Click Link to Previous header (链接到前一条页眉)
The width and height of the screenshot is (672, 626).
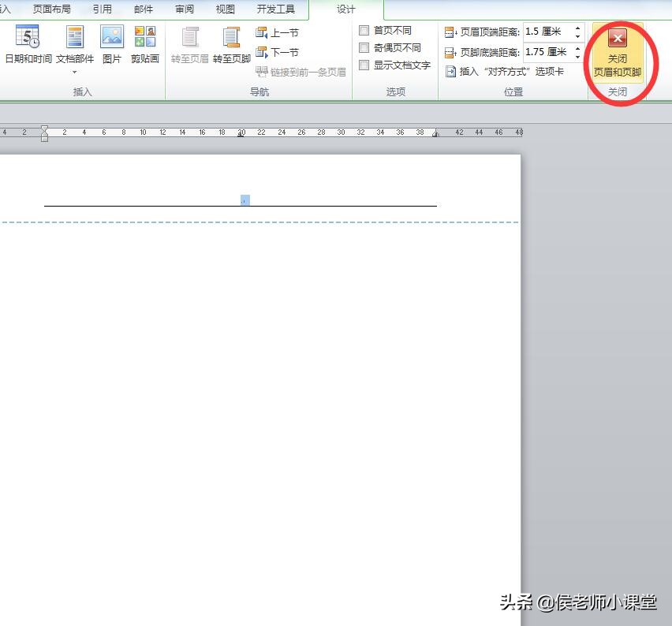(x=301, y=72)
